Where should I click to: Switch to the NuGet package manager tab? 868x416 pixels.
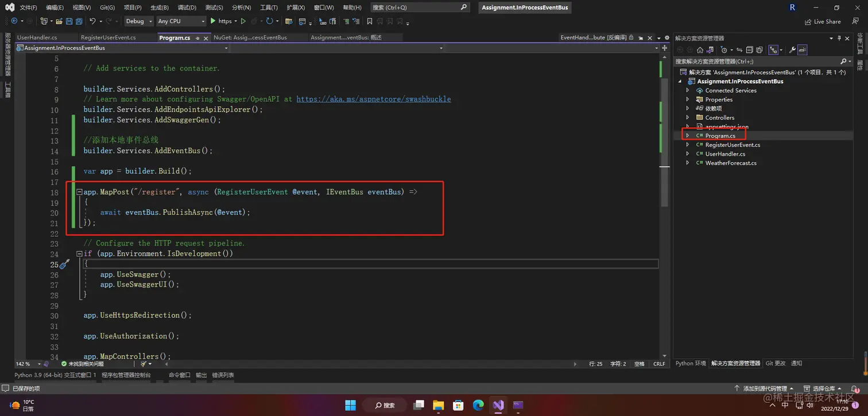(x=250, y=37)
